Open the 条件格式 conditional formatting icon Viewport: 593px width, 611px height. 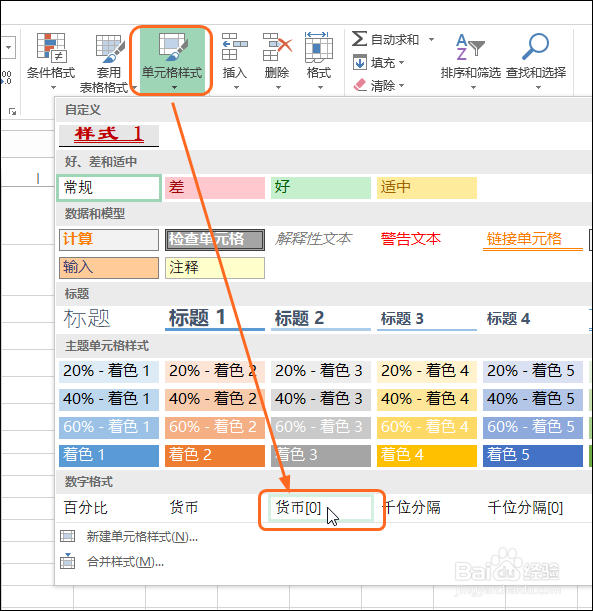click(x=51, y=48)
